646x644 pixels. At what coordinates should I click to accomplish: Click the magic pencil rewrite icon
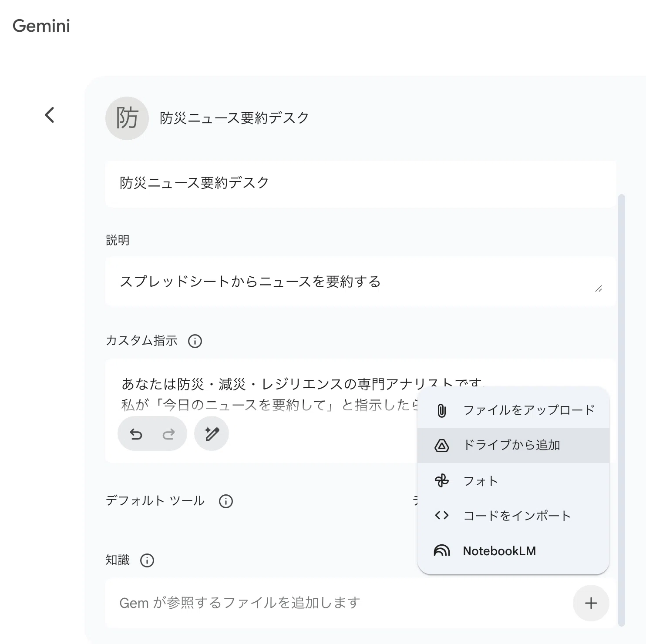212,433
